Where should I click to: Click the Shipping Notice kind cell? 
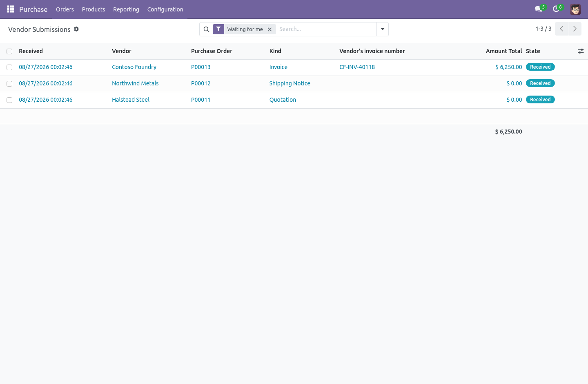click(290, 83)
